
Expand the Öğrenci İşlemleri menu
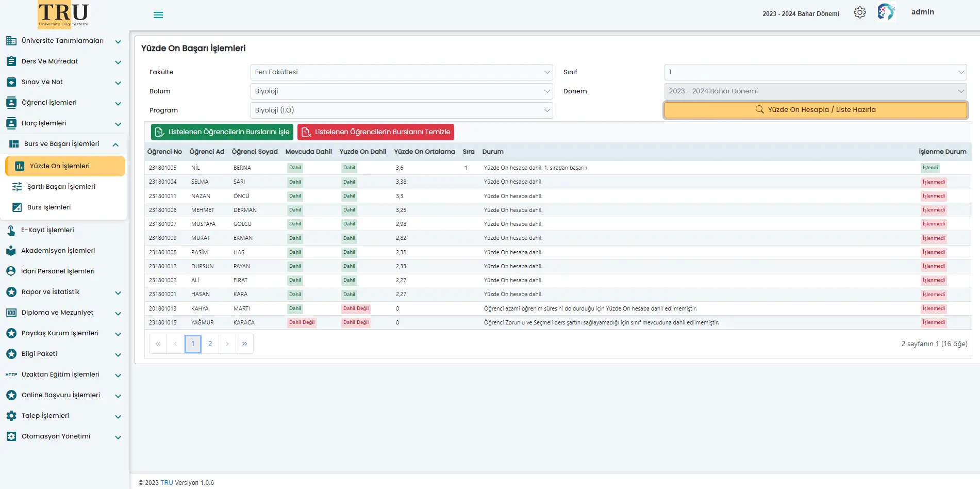click(118, 103)
